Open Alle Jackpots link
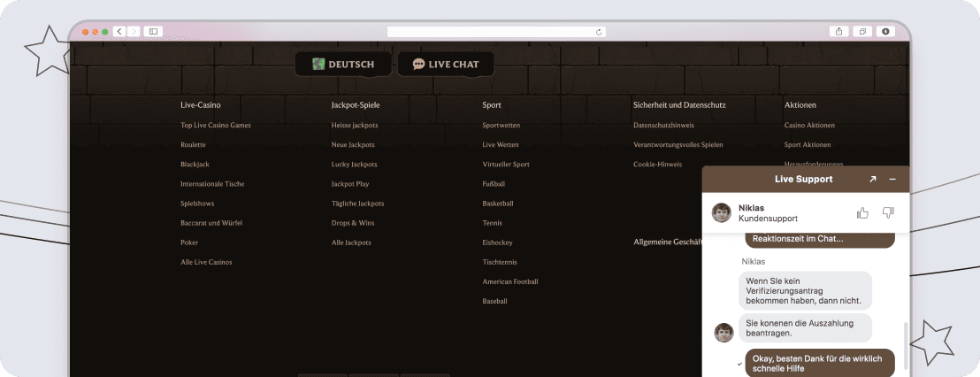Image resolution: width=980 pixels, height=377 pixels. click(x=351, y=242)
